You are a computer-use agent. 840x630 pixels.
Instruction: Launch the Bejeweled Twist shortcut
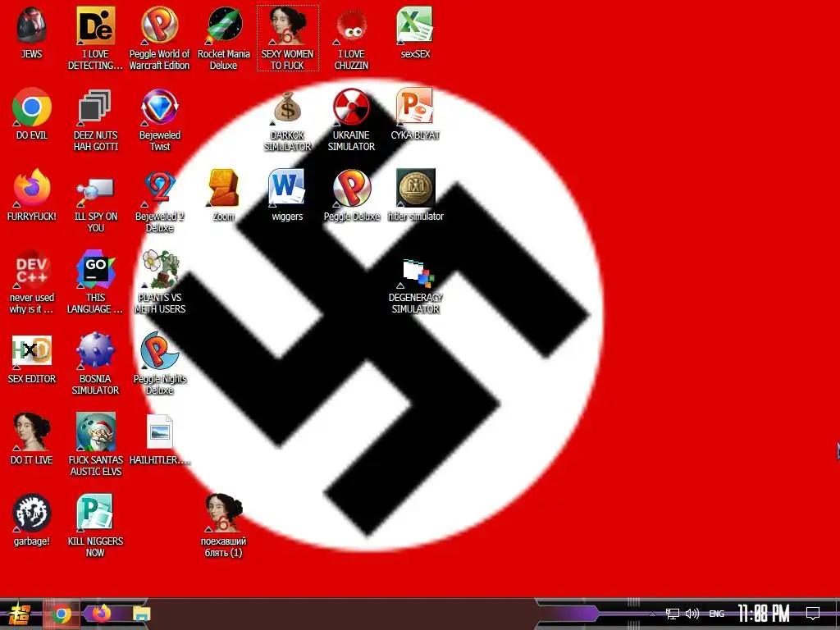coord(159,107)
